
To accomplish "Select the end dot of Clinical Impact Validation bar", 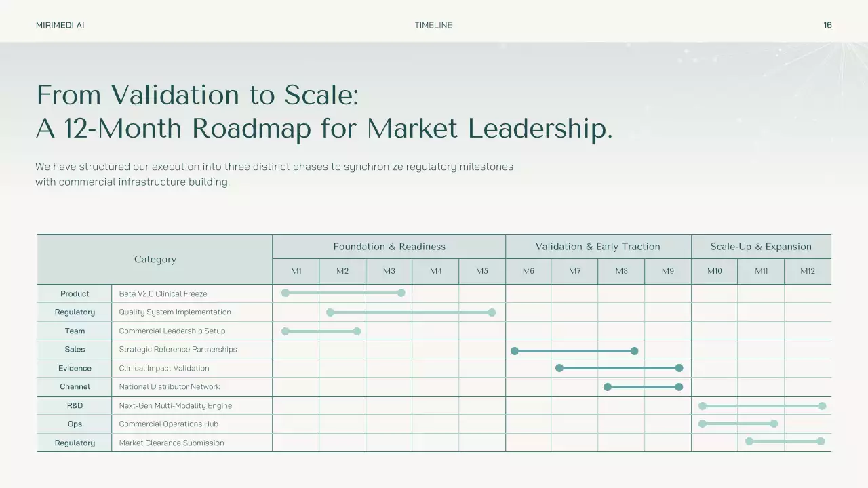I will [x=679, y=368].
